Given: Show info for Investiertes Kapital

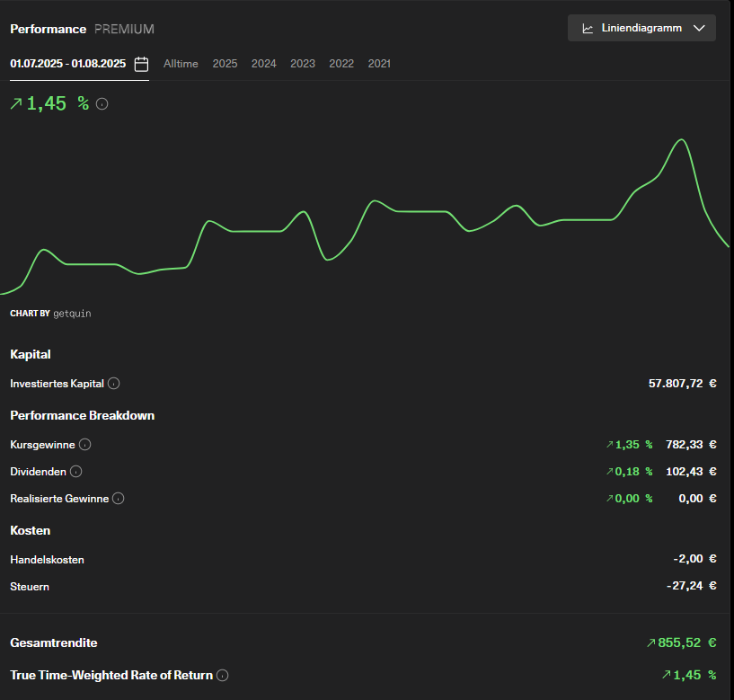Looking at the screenshot, I should (114, 384).
